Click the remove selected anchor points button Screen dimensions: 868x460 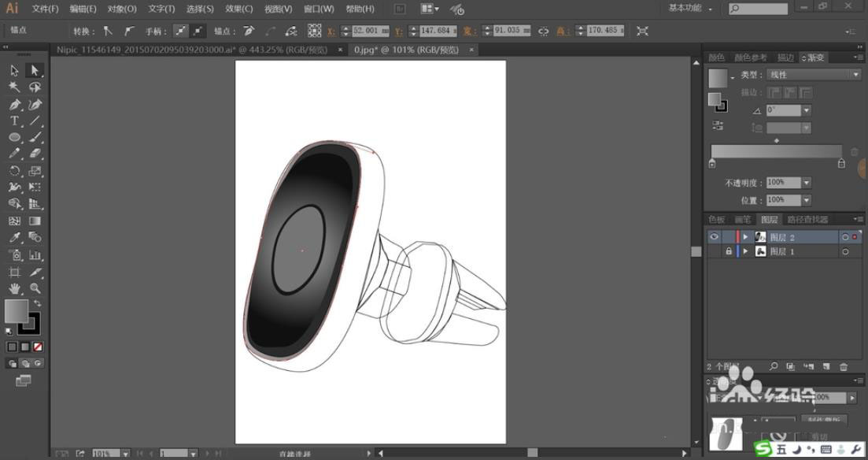[249, 31]
